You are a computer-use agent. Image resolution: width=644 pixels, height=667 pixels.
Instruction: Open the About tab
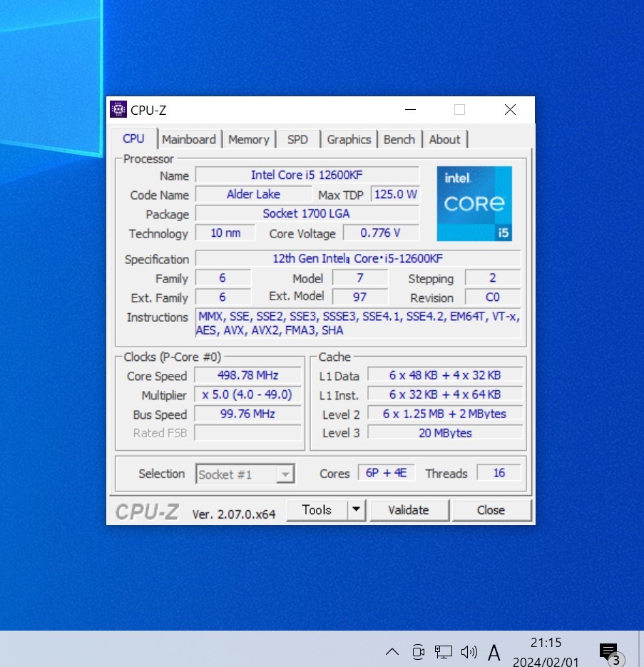click(444, 140)
